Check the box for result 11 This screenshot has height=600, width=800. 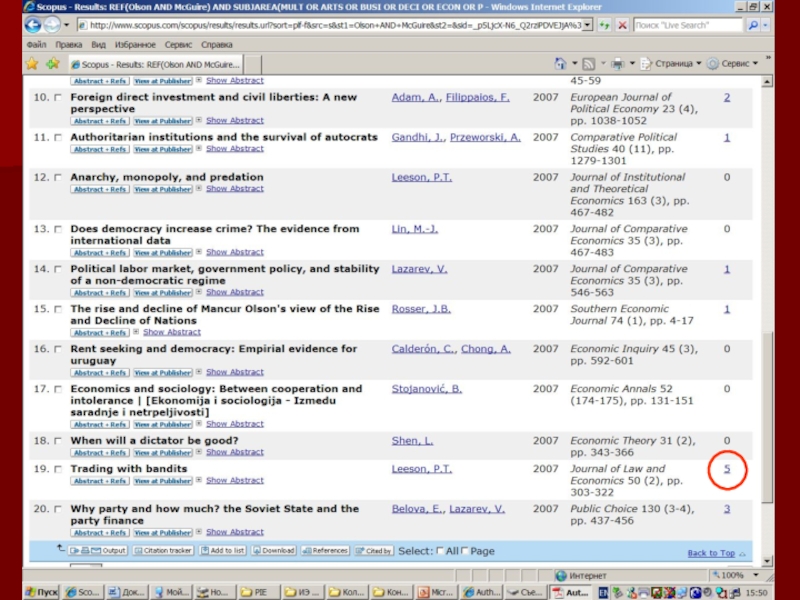pos(58,137)
